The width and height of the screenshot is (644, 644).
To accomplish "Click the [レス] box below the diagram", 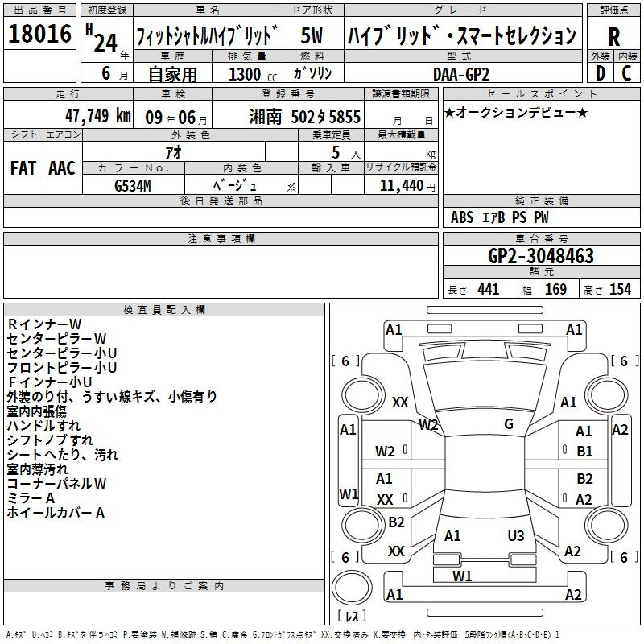I will (351, 616).
